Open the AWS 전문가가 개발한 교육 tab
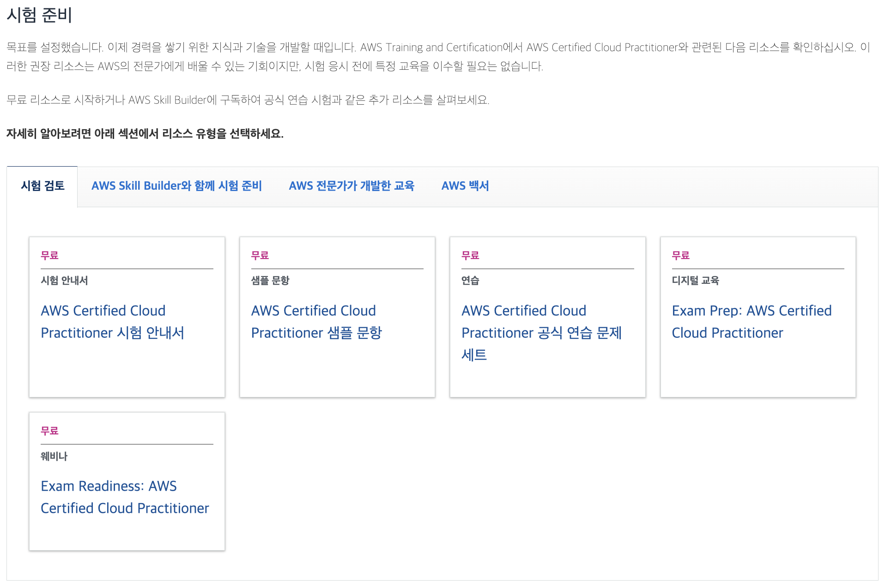 pyautogui.click(x=352, y=186)
